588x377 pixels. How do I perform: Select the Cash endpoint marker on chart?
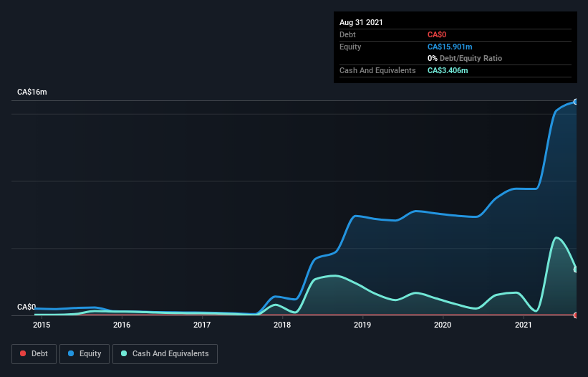(x=576, y=269)
